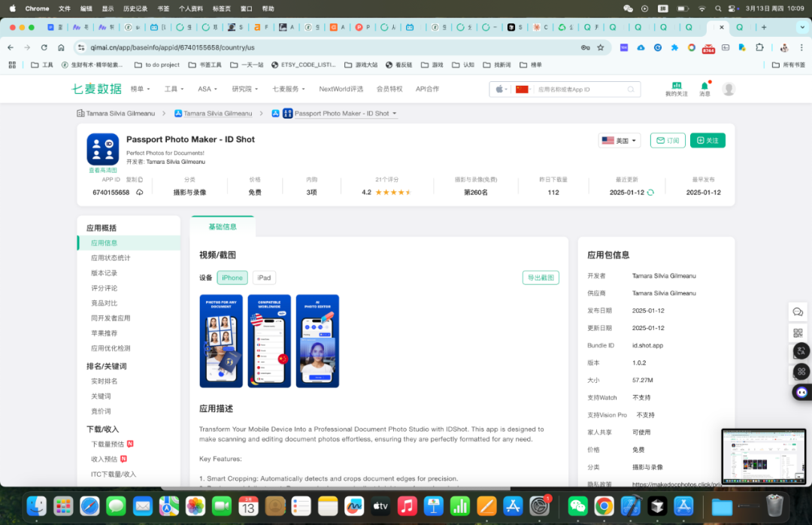Click the Tamara Silvia Gilmeanu breadcrumb link
The width and height of the screenshot is (812, 525).
[217, 114]
